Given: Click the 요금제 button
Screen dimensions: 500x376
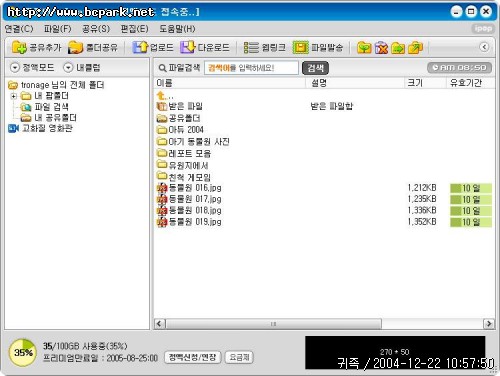Looking at the screenshot, I should pos(239,358).
